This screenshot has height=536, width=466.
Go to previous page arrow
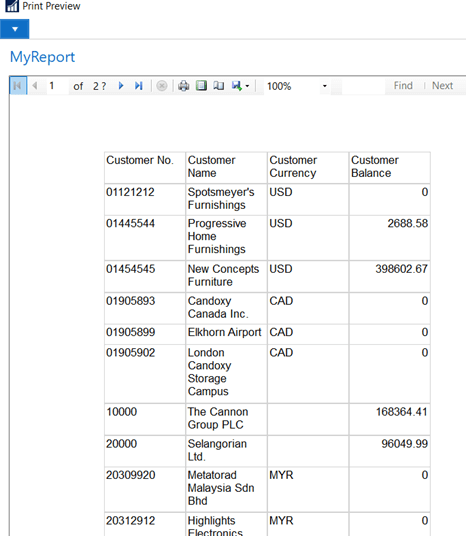pyautogui.click(x=35, y=85)
